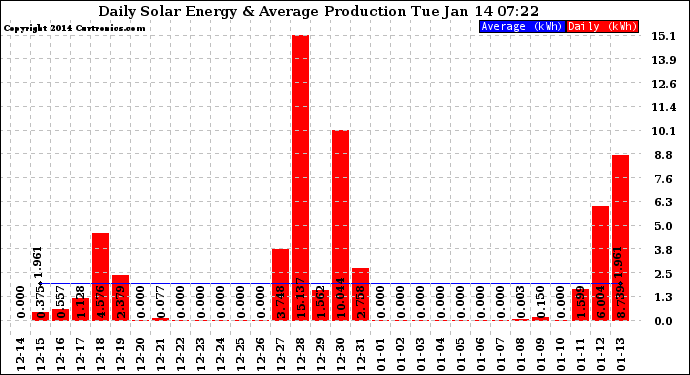Select the red bar for 12-18
Viewport: 690px width, 375px height.
coord(101,277)
